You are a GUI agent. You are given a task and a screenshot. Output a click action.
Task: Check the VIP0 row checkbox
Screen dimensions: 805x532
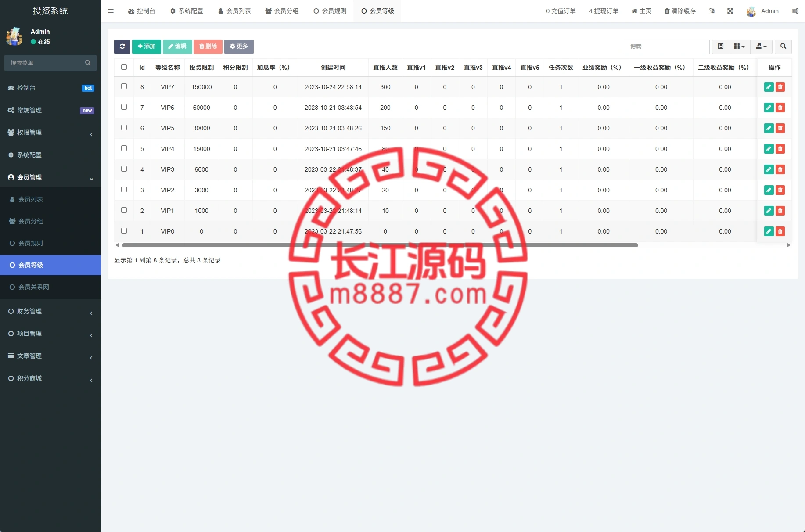point(124,231)
